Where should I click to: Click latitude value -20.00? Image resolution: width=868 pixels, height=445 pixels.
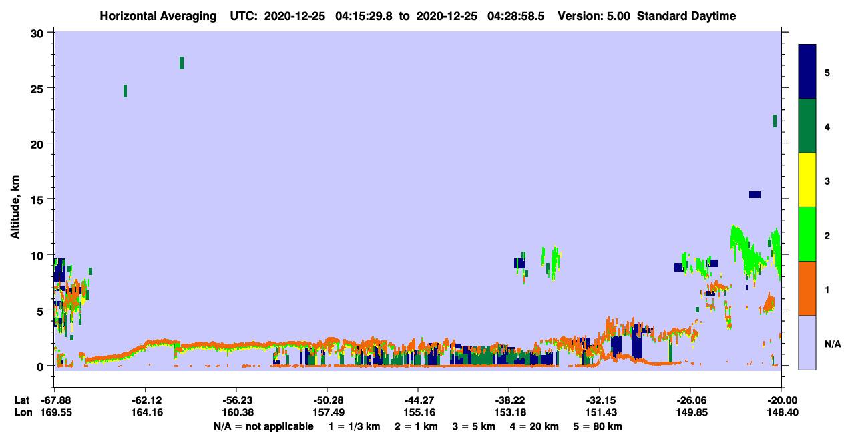(781, 400)
